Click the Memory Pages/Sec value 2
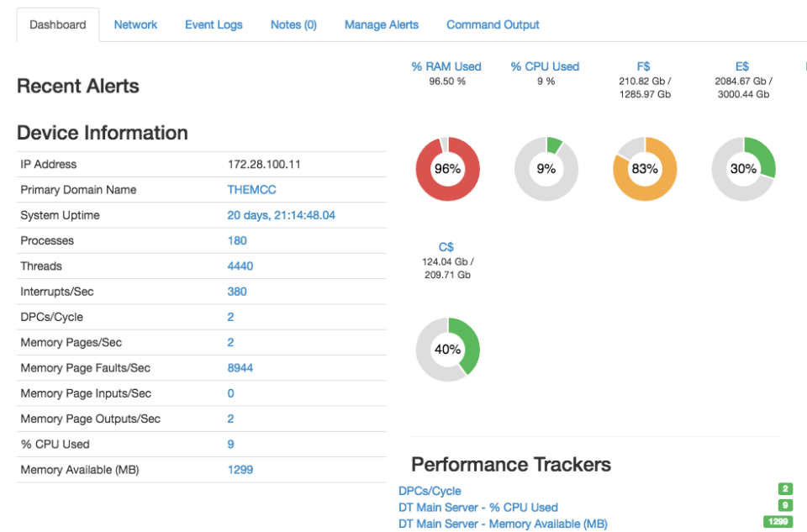807x532 pixels. pos(230,343)
